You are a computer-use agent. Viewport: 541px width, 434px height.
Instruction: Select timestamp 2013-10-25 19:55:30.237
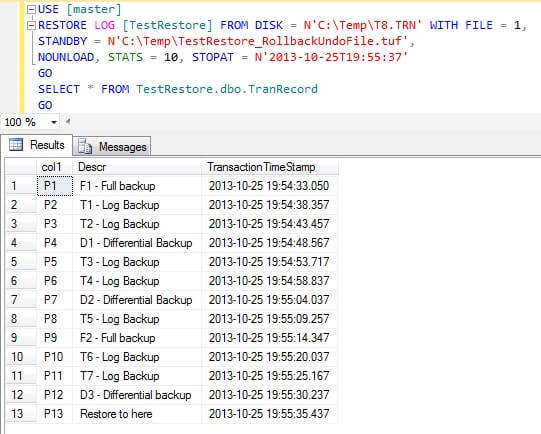click(x=270, y=395)
